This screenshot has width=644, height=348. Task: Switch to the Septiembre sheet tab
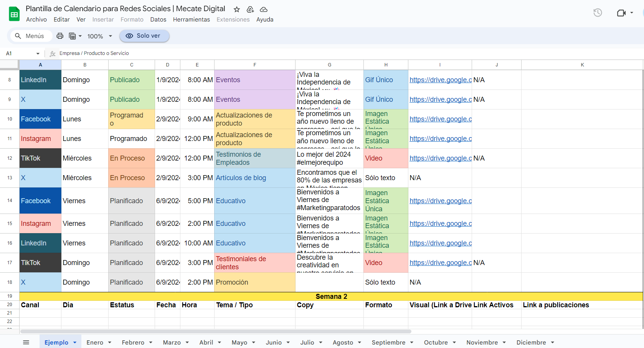(388, 342)
